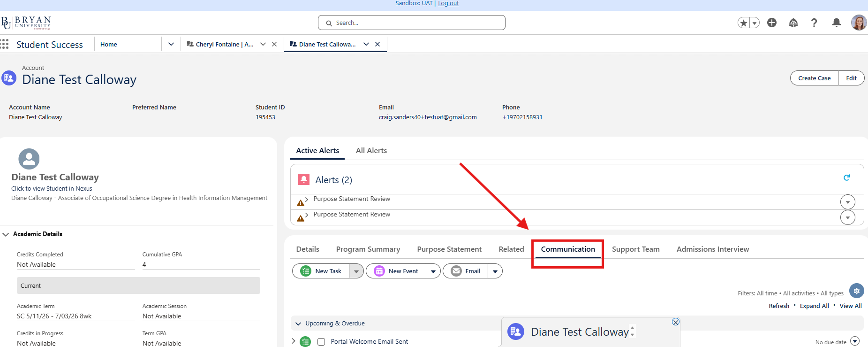Viewport: 868px width, 347px height.
Task: Open the Program Summary tab
Action: [x=368, y=249]
